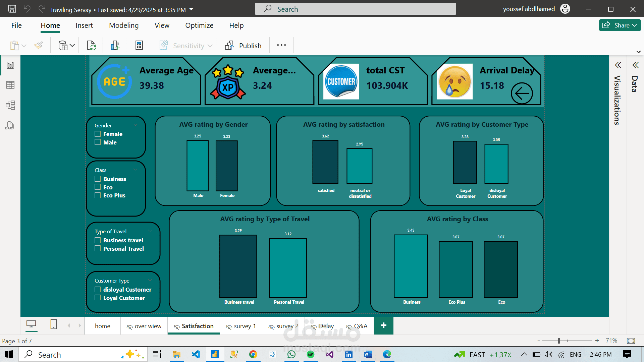The height and width of the screenshot is (362, 644).
Task: Click the Refresh data icon in ribbon
Action: coord(91,46)
